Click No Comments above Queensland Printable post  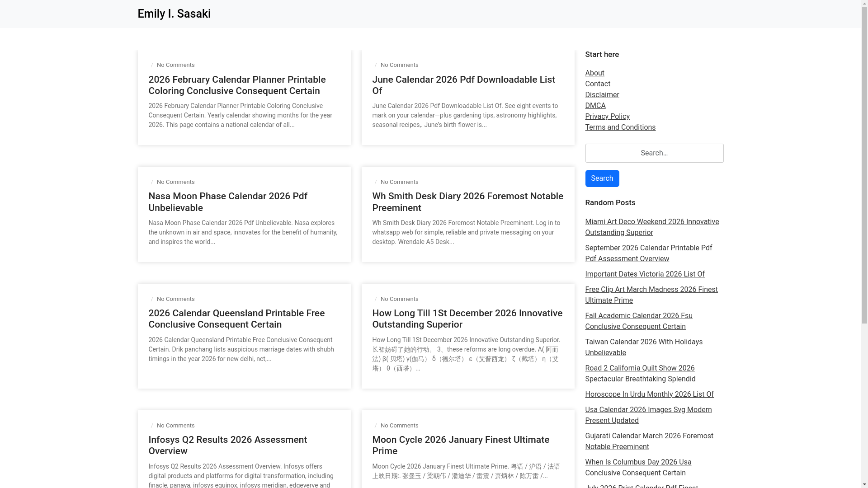click(x=175, y=299)
